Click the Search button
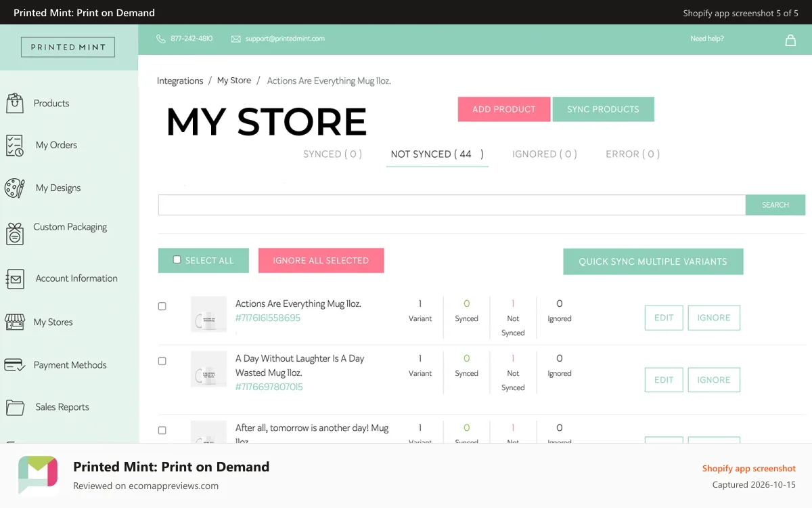 point(775,205)
